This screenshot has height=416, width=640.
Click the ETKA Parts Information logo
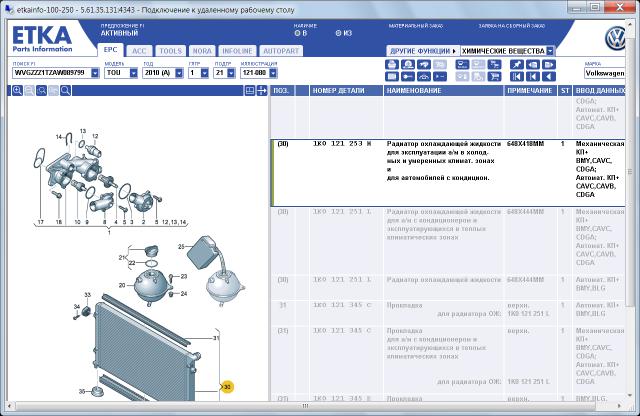[x=42, y=39]
